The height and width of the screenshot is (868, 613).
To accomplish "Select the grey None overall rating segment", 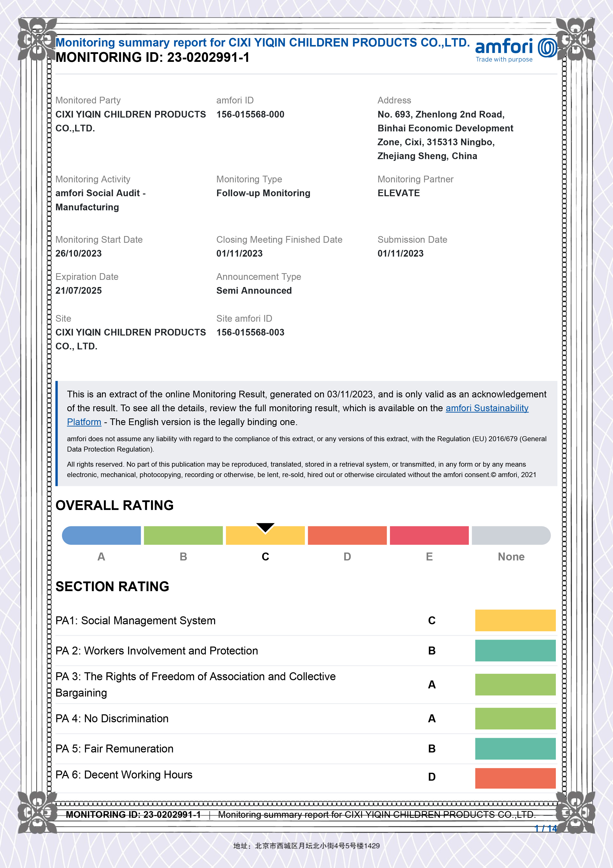I will pyautogui.click(x=511, y=535).
